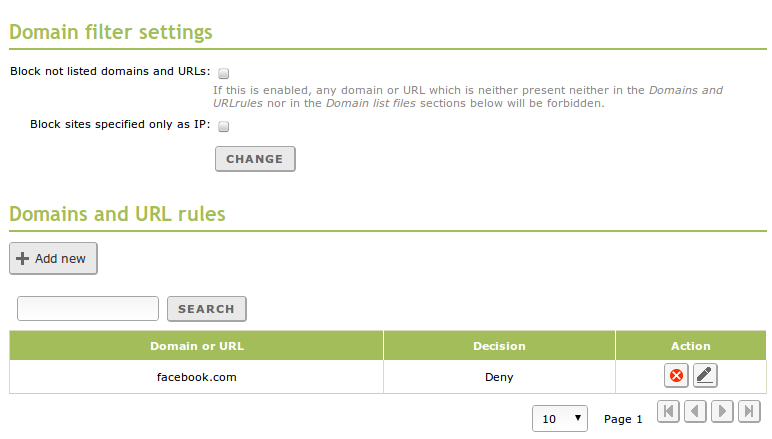Click the plus icon on Add new

click(22, 258)
